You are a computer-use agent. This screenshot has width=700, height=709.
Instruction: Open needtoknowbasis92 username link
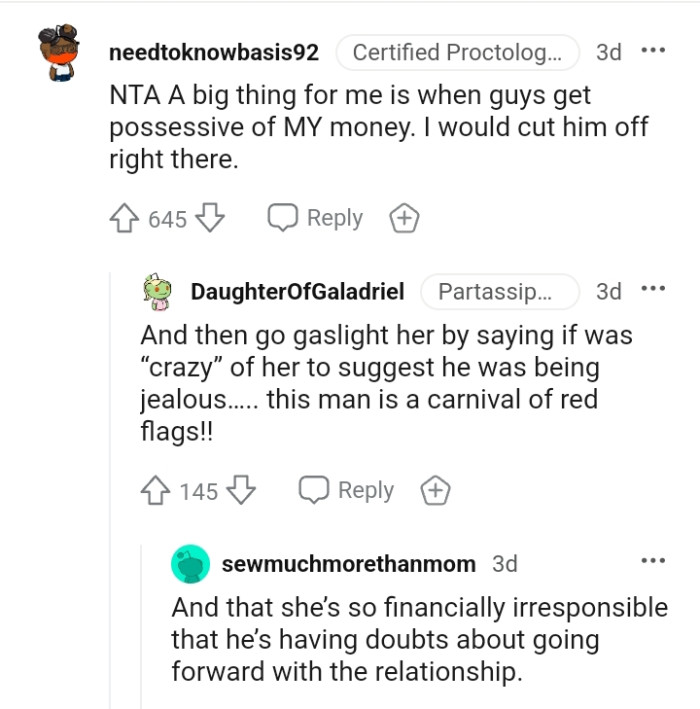point(213,53)
